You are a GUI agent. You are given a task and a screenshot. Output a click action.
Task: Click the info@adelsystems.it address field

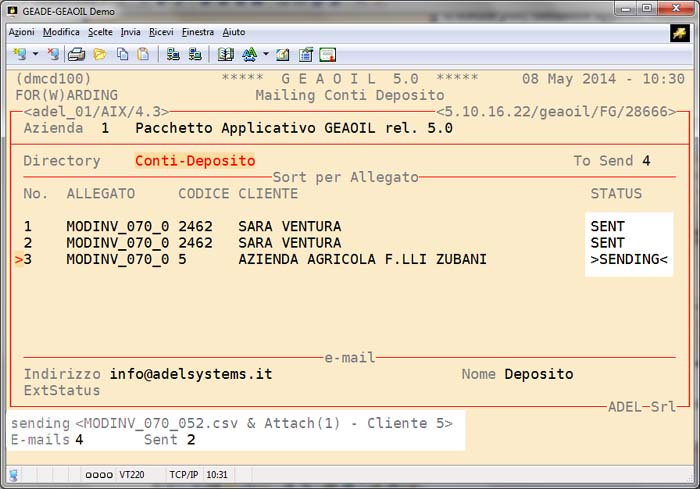click(190, 374)
